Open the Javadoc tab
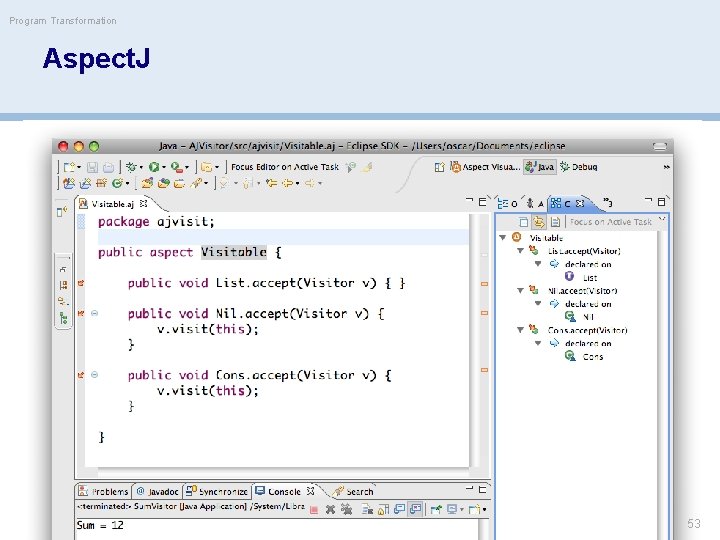The image size is (720, 540). click(x=158, y=491)
